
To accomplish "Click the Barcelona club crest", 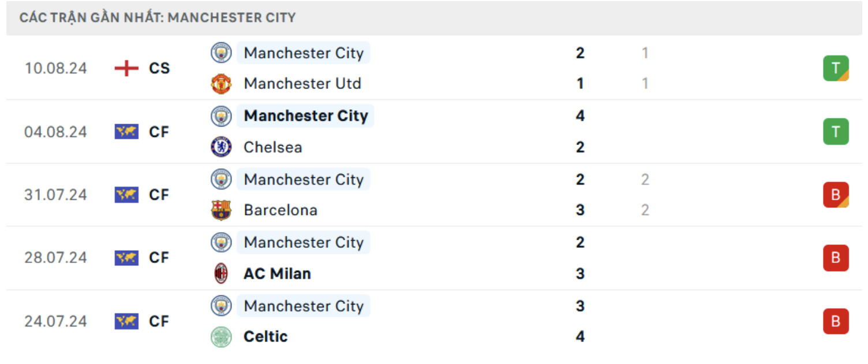I will point(221,210).
